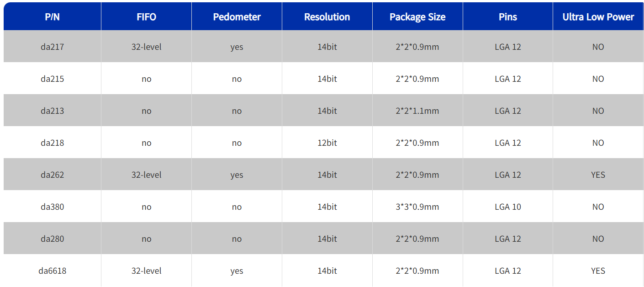The width and height of the screenshot is (644, 287).
Task: Click the LGA 10 pins cell
Action: coord(508,207)
